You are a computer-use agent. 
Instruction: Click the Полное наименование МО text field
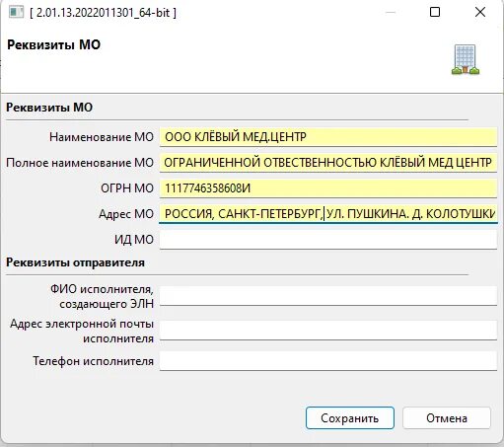[x=328, y=163]
